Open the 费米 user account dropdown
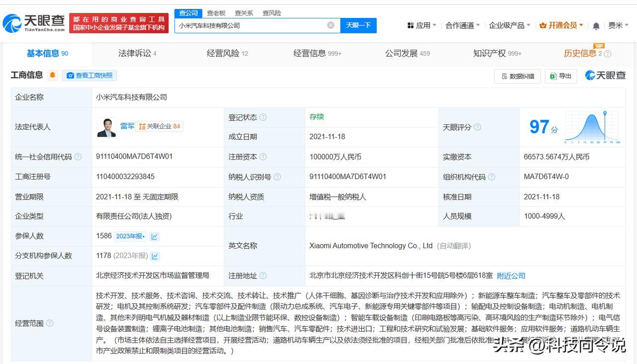Image resolution: width=637 pixels, height=364 pixels. [x=619, y=25]
